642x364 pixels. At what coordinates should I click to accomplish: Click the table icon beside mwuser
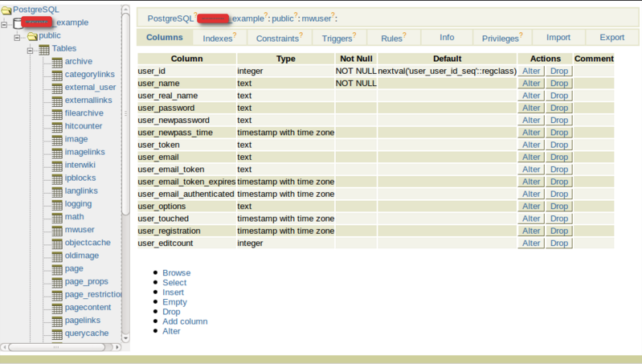click(x=57, y=230)
